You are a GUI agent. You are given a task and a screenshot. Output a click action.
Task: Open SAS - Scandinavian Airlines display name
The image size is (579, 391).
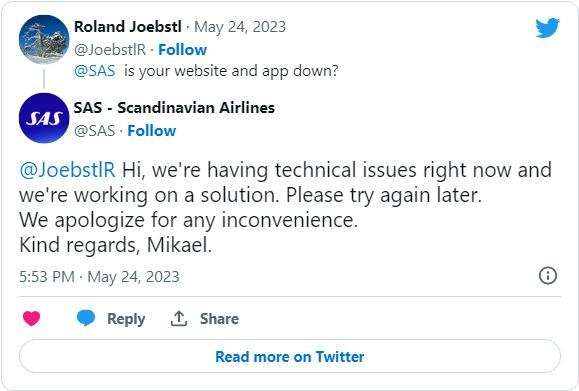pos(174,108)
